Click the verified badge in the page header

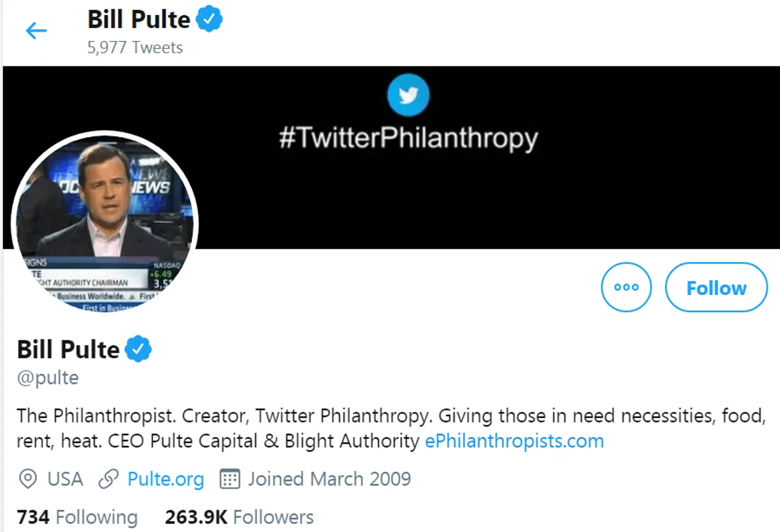[x=210, y=19]
